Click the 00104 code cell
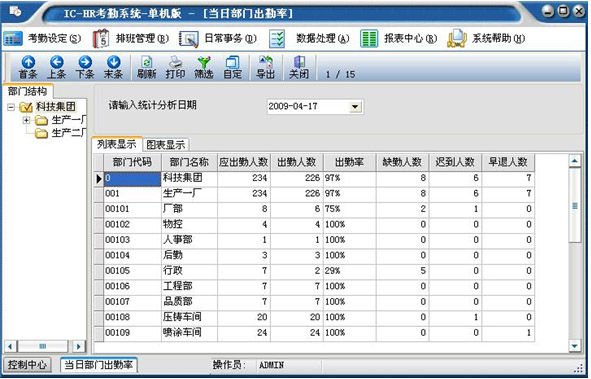Screen dimensions: 591x379 pyautogui.click(x=132, y=255)
